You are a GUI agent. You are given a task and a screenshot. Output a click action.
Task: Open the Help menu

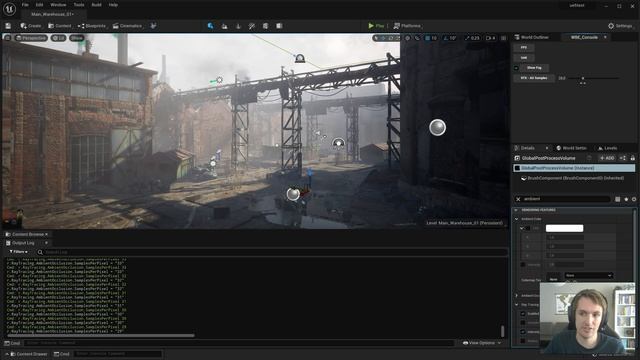[x=113, y=5]
